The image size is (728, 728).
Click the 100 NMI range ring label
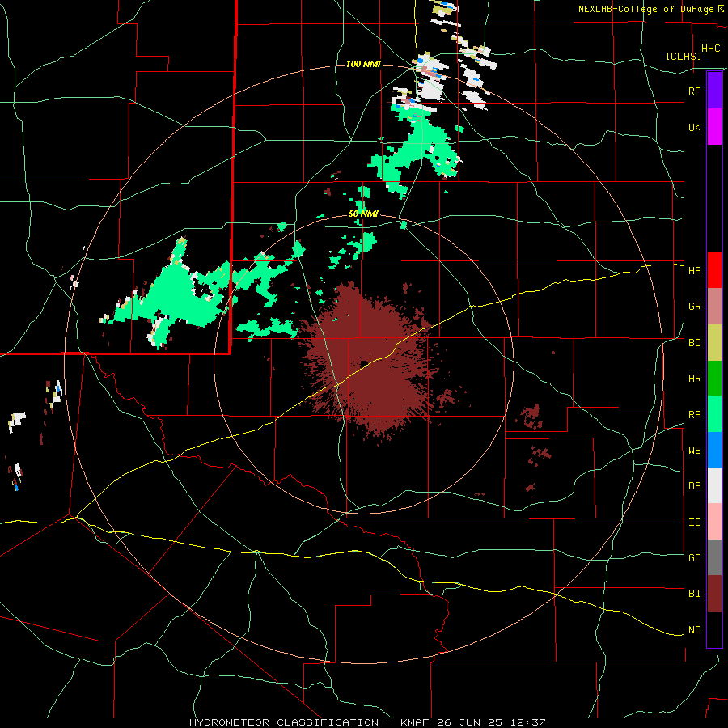point(363,64)
